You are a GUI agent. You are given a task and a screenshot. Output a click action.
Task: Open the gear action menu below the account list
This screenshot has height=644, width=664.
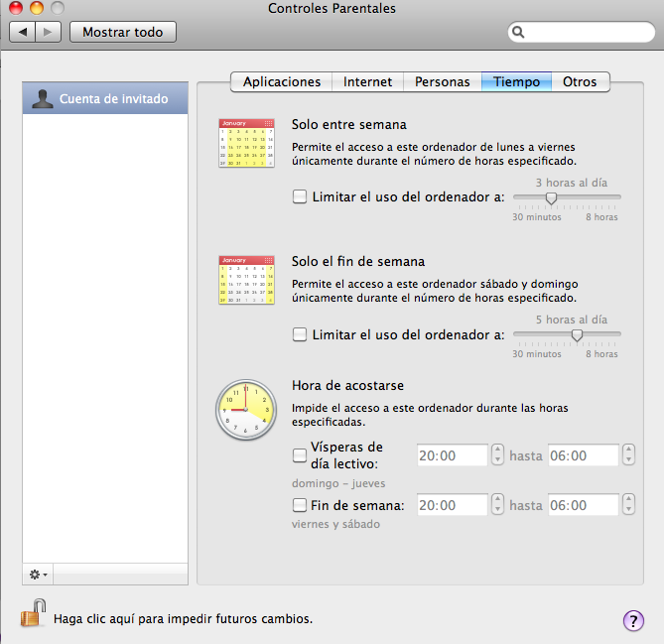click(x=39, y=575)
